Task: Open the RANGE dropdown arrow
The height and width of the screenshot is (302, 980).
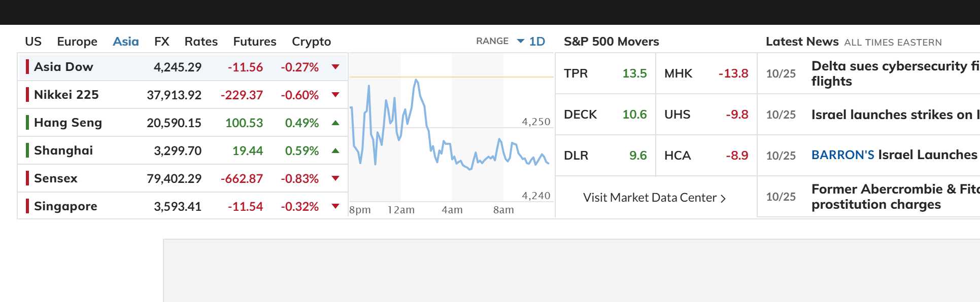Action: (520, 41)
